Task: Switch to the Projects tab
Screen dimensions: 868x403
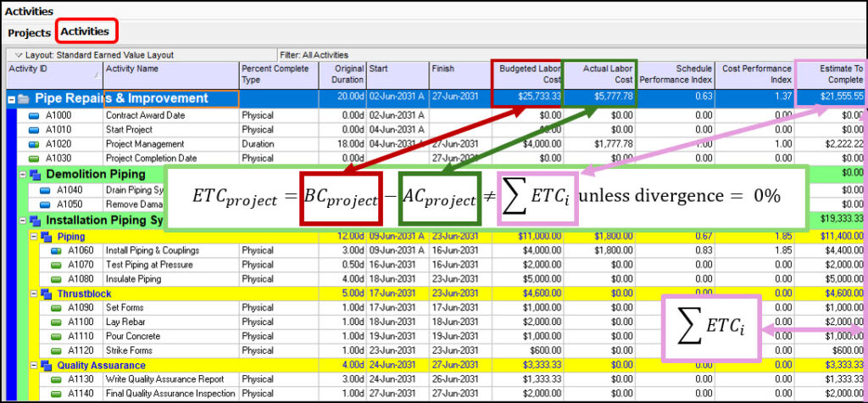Action: [29, 33]
